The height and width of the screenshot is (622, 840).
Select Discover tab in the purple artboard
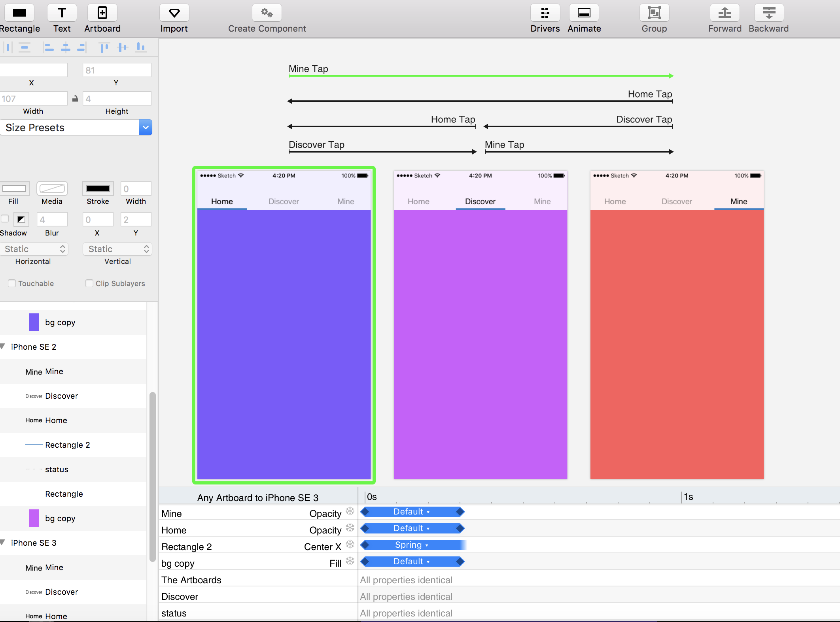pyautogui.click(x=480, y=202)
